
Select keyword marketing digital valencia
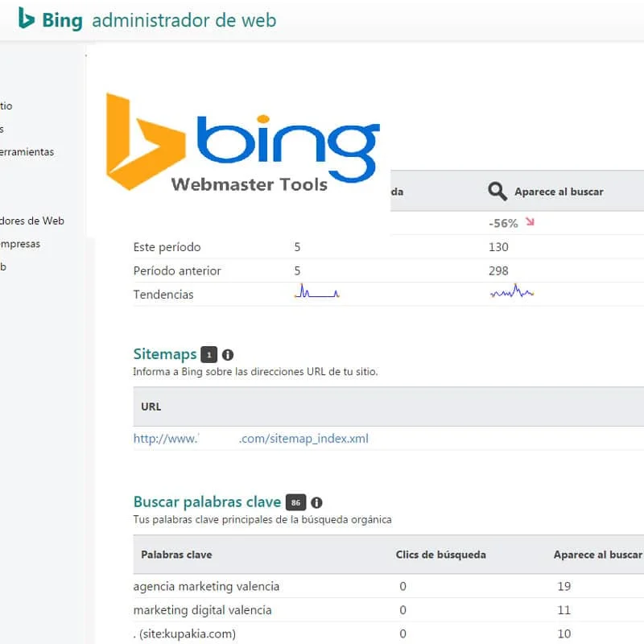coord(203,610)
